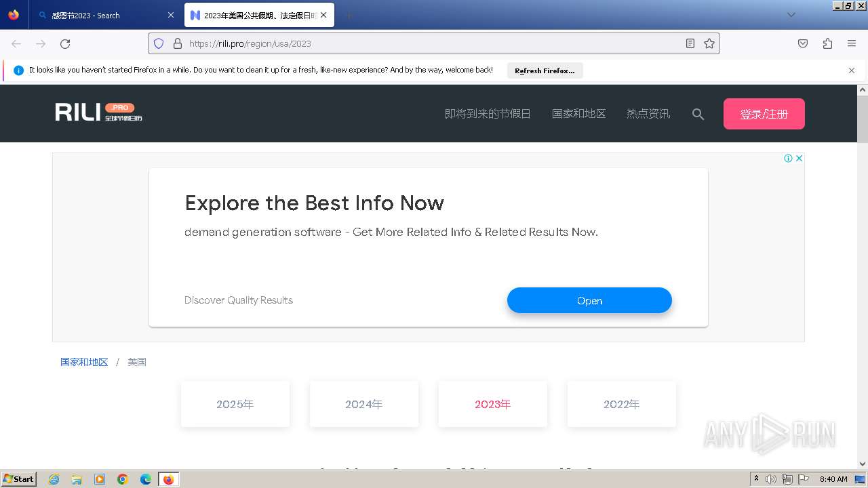Select the 2023年 year card
Image resolution: width=868 pixels, height=488 pixels.
pos(492,404)
